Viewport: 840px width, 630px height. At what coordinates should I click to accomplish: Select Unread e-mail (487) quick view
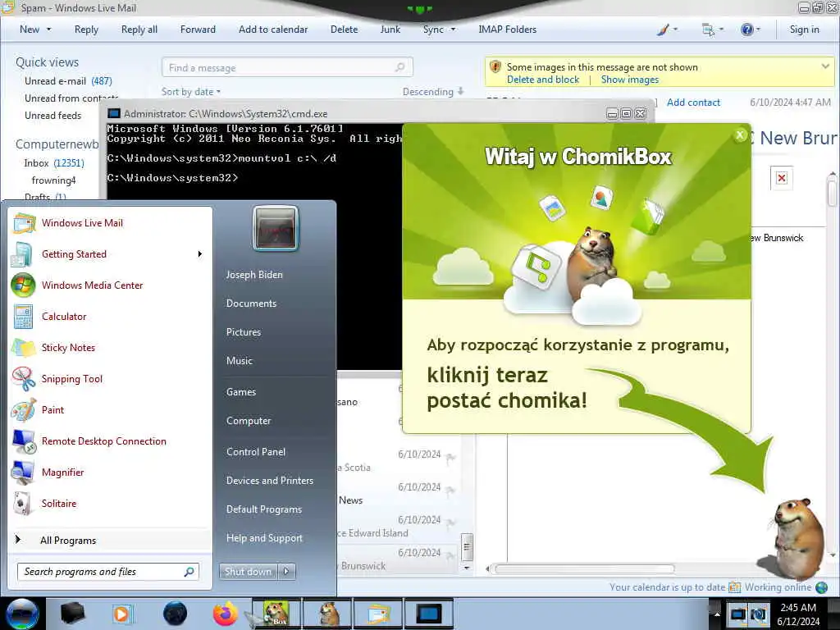(x=68, y=81)
